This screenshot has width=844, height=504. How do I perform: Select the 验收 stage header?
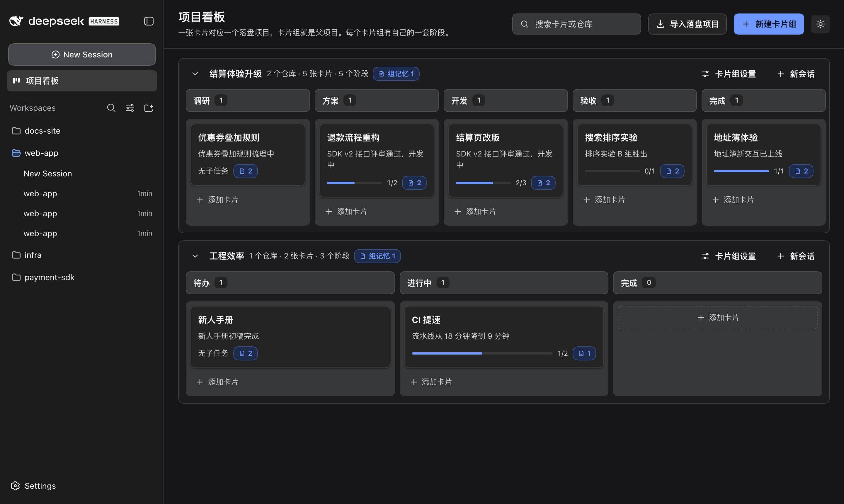point(634,101)
